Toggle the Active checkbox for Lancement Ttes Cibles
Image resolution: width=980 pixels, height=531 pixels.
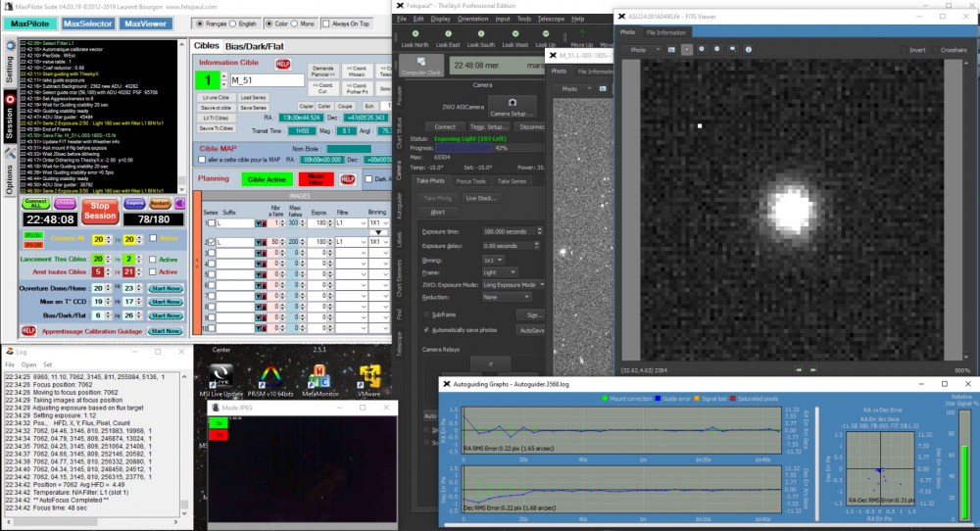pos(153,260)
